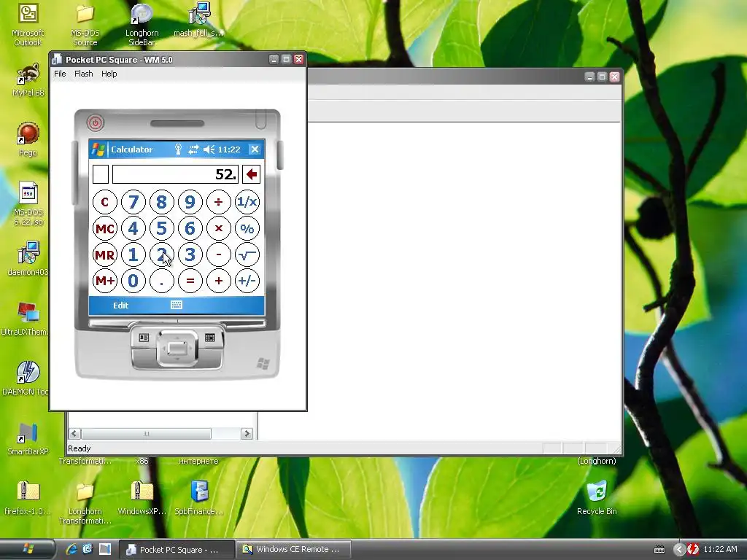Image resolution: width=747 pixels, height=560 pixels.
Task: Click the system tray expand arrow
Action: (x=679, y=550)
